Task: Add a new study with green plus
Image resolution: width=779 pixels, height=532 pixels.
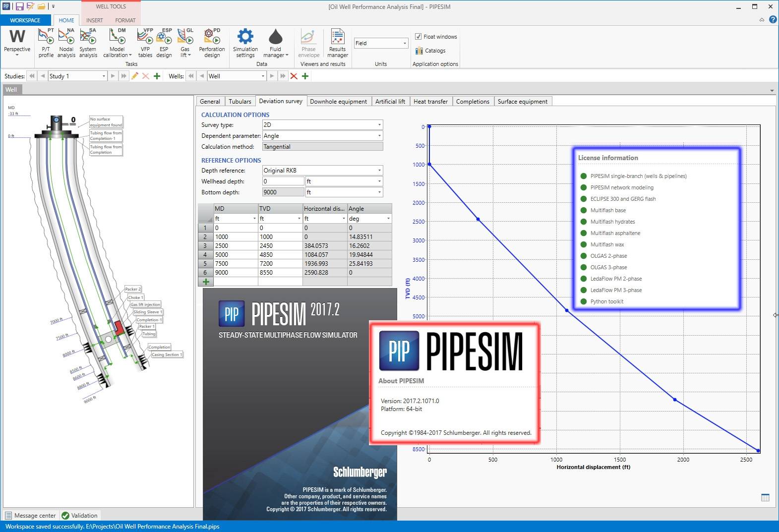Action: 157,76
